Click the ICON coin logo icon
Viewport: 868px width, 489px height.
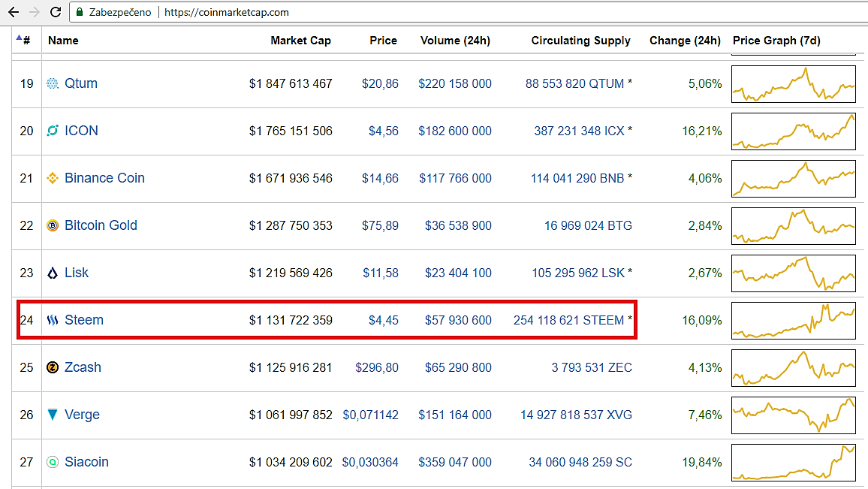[x=53, y=131]
